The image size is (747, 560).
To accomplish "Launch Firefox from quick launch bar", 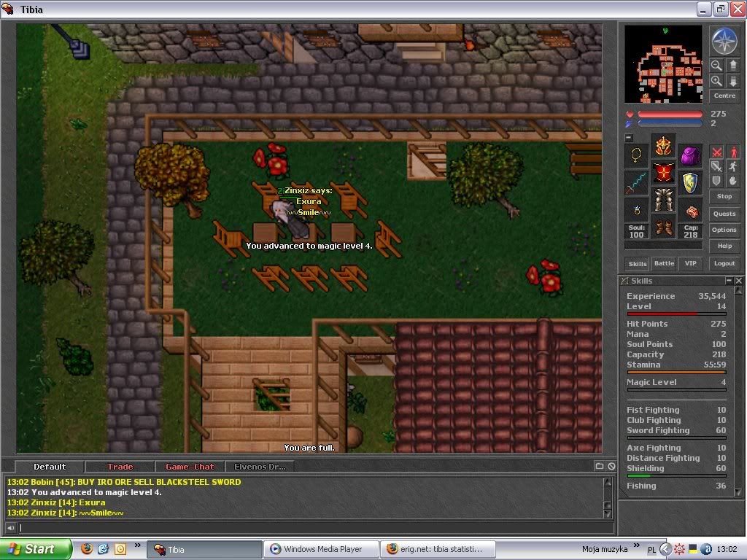I will click(x=87, y=549).
